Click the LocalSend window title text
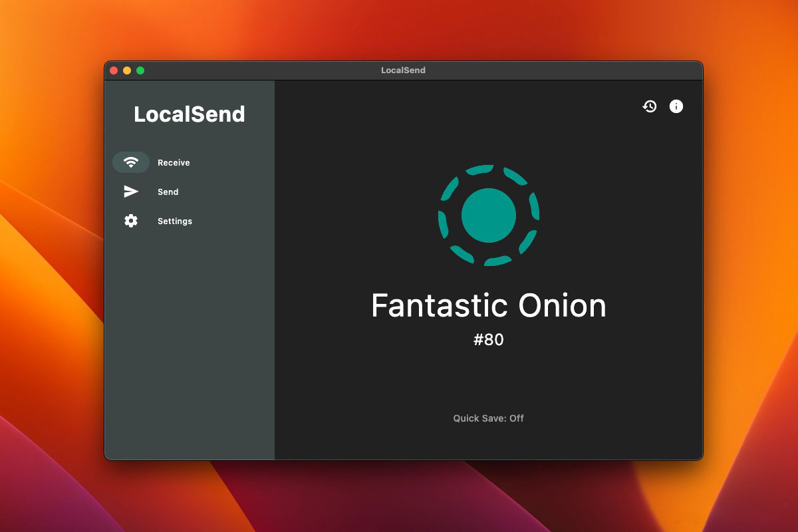 click(403, 70)
